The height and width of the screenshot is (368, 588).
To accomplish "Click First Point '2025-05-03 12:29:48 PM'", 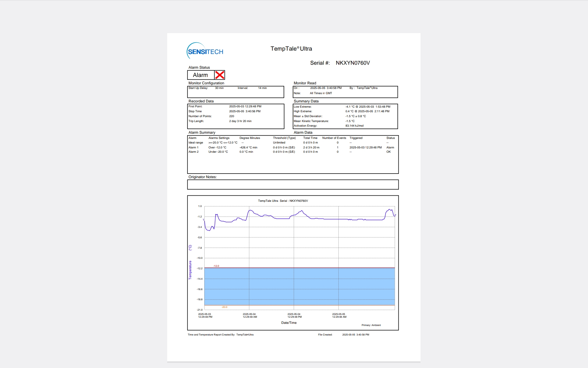I will [x=245, y=106].
